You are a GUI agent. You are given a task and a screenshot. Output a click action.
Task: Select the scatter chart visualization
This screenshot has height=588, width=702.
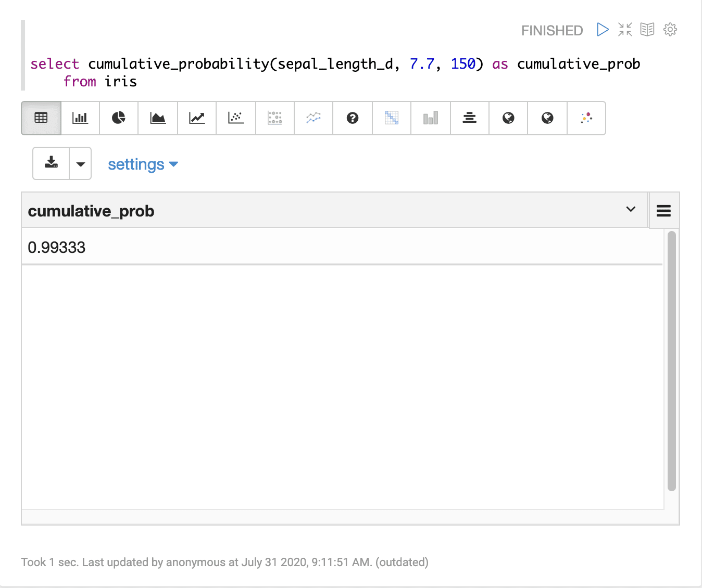(x=236, y=118)
